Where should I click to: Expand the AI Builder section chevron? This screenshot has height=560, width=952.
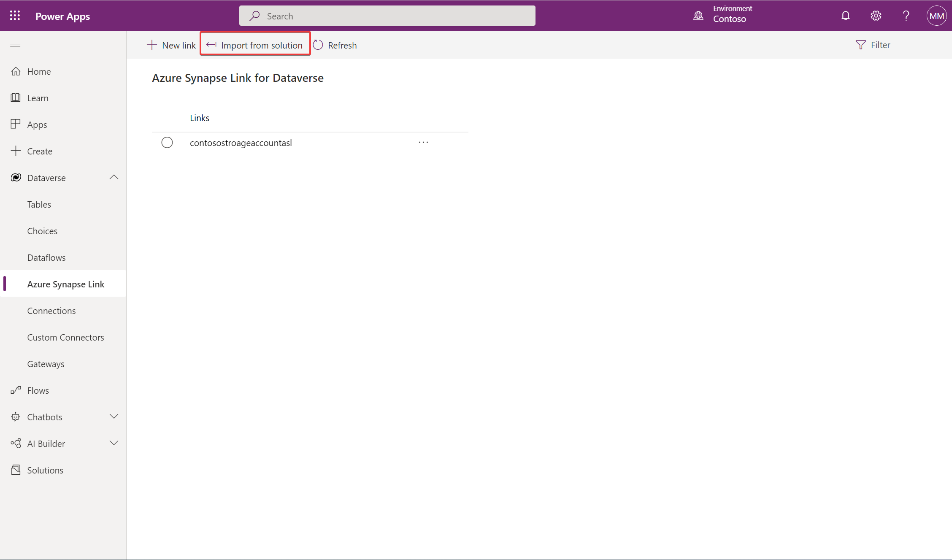pyautogui.click(x=113, y=444)
